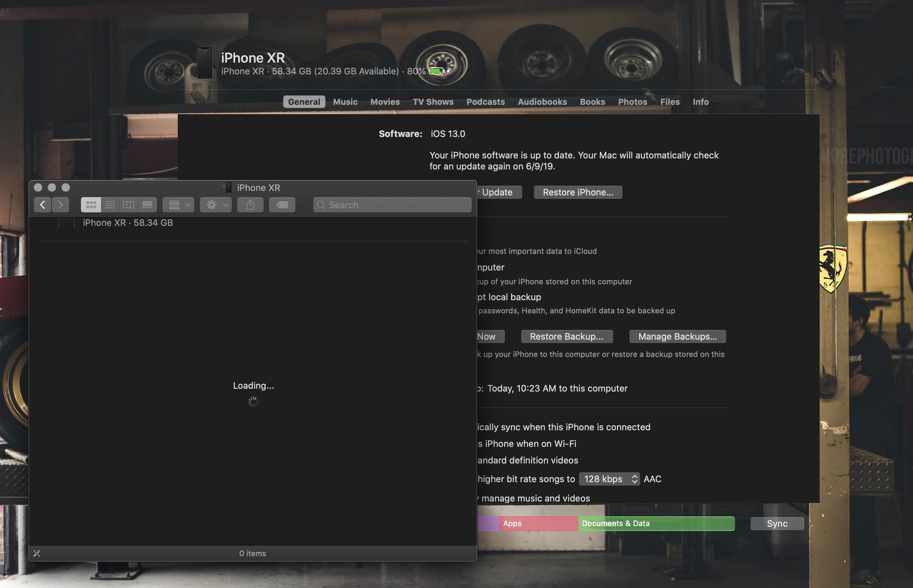
Task: Click Restore Backup... button
Action: (x=567, y=337)
